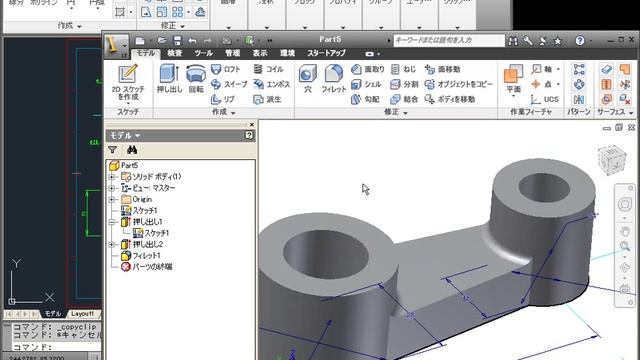The image size is (640, 360).
Task: Switch to the 環境 ribbon tab
Action: pyautogui.click(x=287, y=53)
